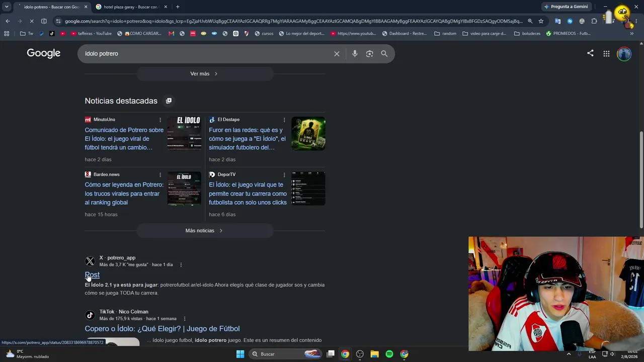644x362 pixels.
Task: Go to the Google logo homepage
Action: click(x=44, y=53)
